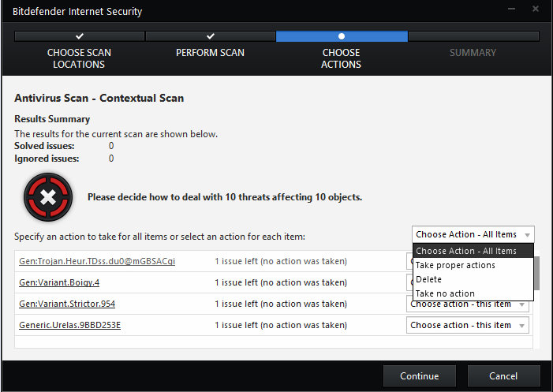Click the Choose Actions step dot
The width and height of the screenshot is (553, 392).
coord(342,36)
